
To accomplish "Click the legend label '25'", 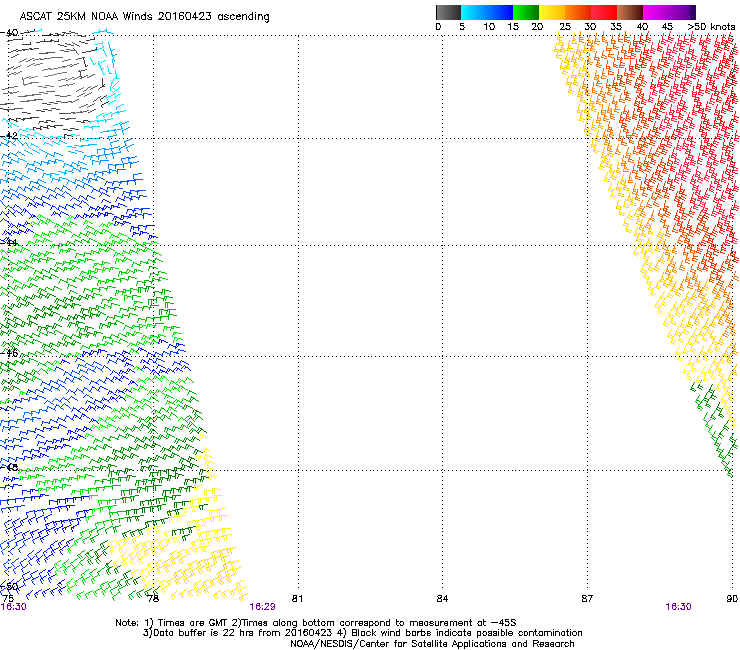I will point(565,27).
